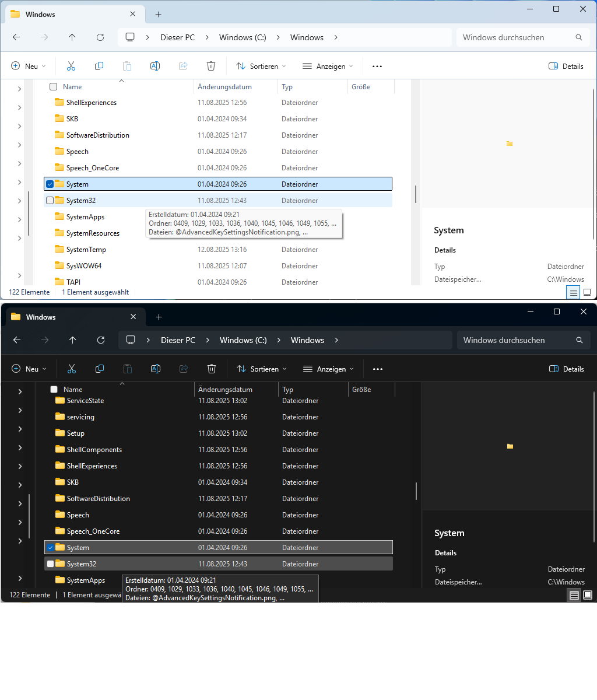
Task: Click the search box in the dark window
Action: click(523, 340)
